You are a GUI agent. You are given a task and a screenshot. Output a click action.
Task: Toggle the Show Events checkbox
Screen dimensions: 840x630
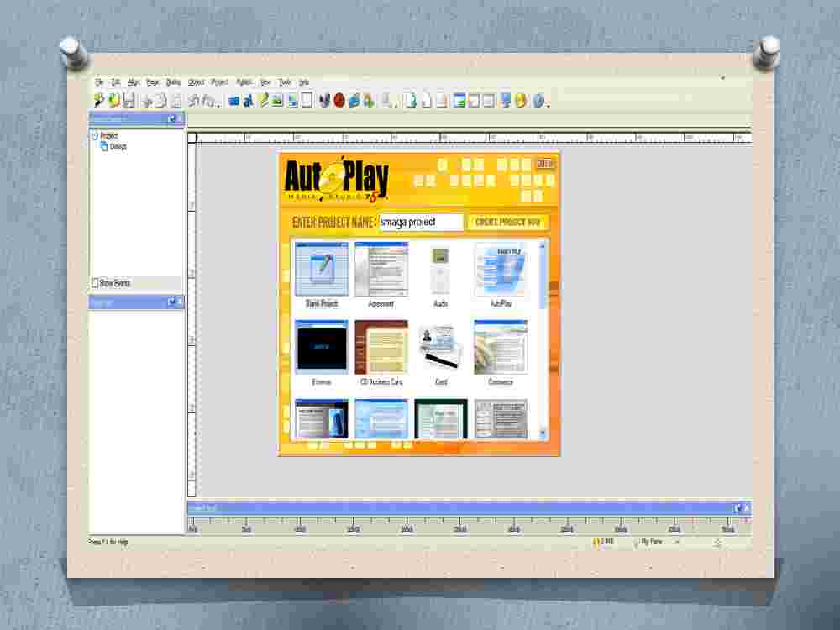pyautogui.click(x=95, y=283)
